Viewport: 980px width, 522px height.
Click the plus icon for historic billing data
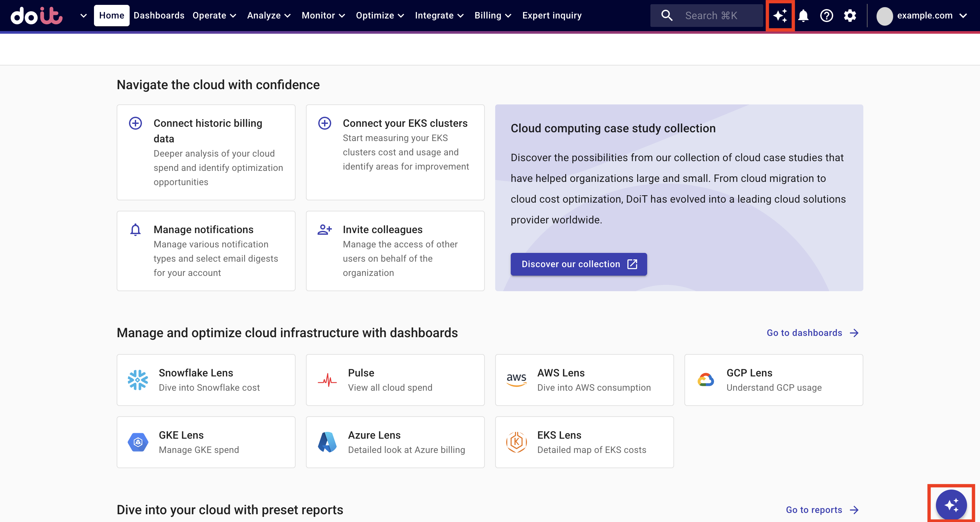[135, 123]
